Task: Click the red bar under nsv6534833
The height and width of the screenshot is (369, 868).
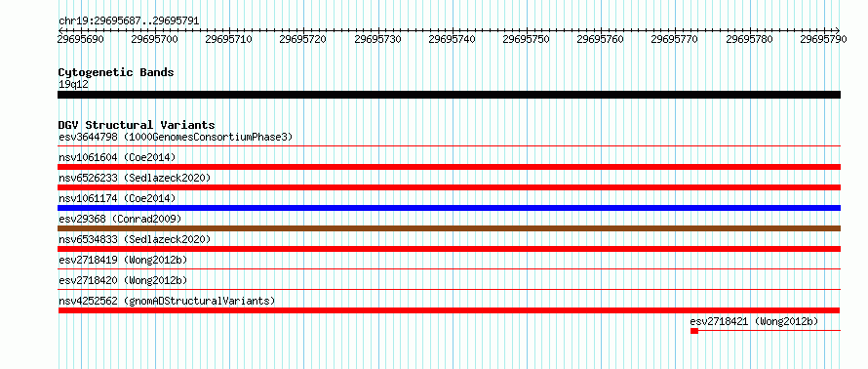Action: click(x=449, y=249)
